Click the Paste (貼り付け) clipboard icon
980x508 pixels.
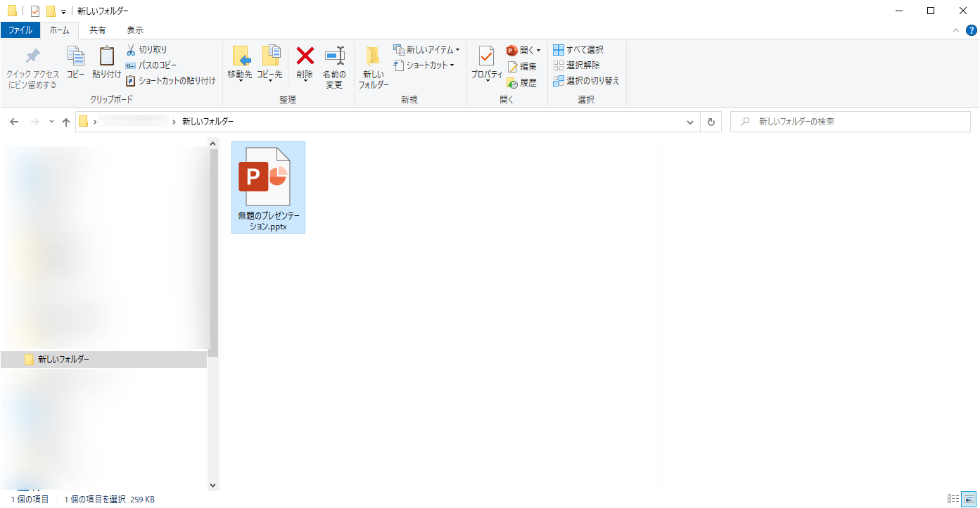pos(106,63)
